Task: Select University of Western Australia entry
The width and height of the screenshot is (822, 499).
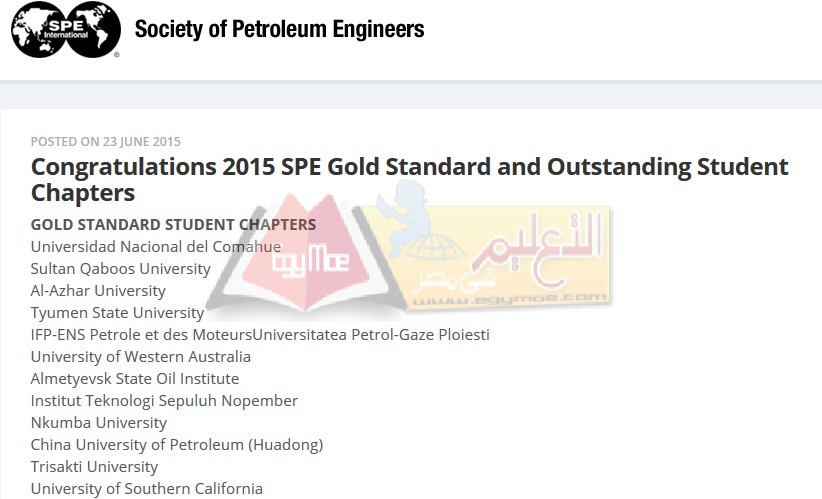Action: [x=140, y=356]
